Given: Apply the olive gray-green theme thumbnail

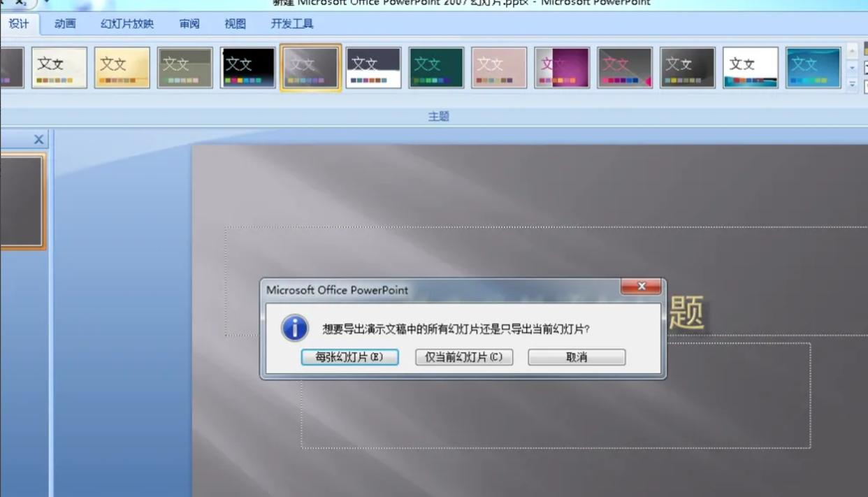Looking at the screenshot, I should pyautogui.click(x=185, y=68).
